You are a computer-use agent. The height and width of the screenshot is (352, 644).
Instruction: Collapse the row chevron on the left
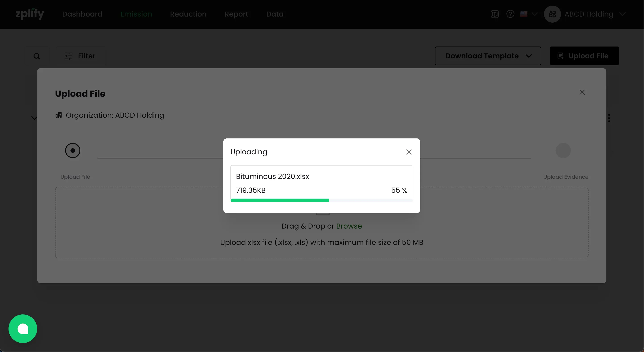[x=34, y=118]
